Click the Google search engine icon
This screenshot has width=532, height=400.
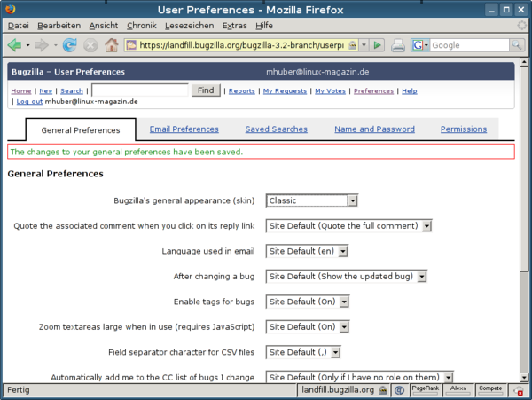418,45
